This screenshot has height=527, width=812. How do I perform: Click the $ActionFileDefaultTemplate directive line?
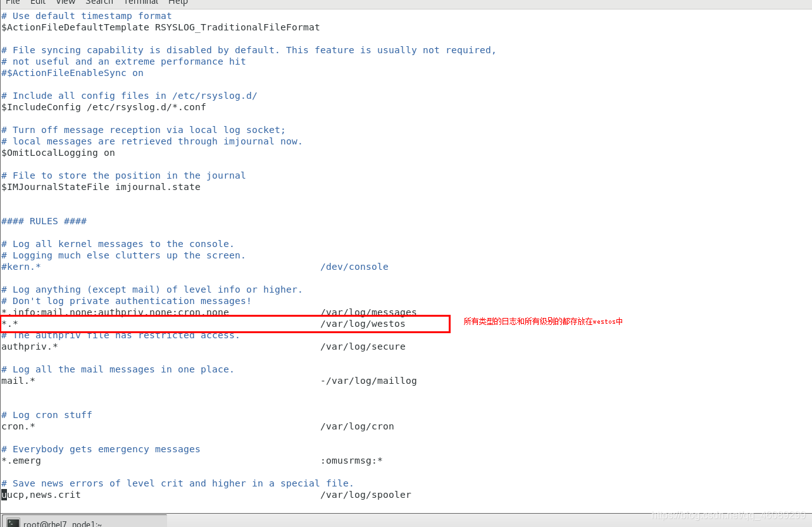pyautogui.click(x=161, y=27)
